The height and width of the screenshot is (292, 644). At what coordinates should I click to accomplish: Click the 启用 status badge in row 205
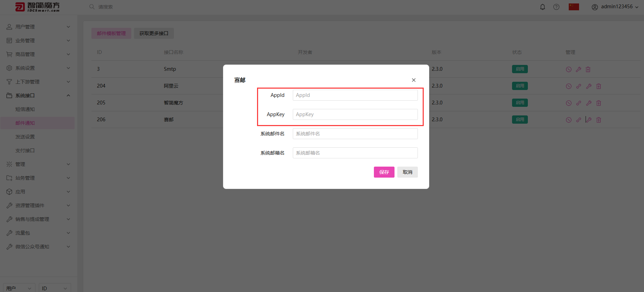[520, 103]
